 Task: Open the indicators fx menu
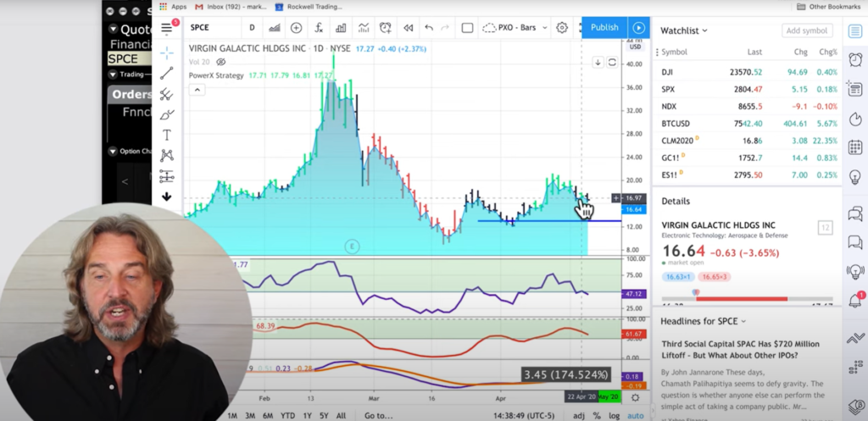(x=319, y=28)
